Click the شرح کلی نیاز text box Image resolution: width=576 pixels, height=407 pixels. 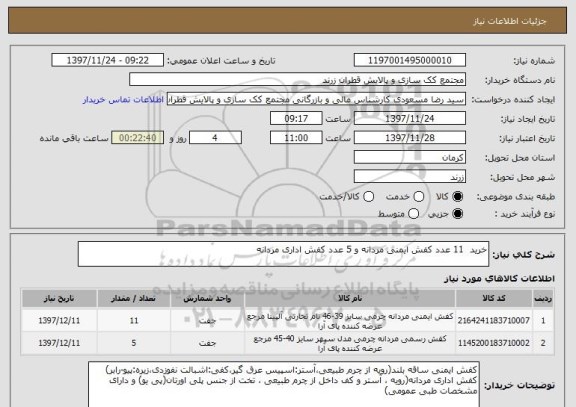283,254
